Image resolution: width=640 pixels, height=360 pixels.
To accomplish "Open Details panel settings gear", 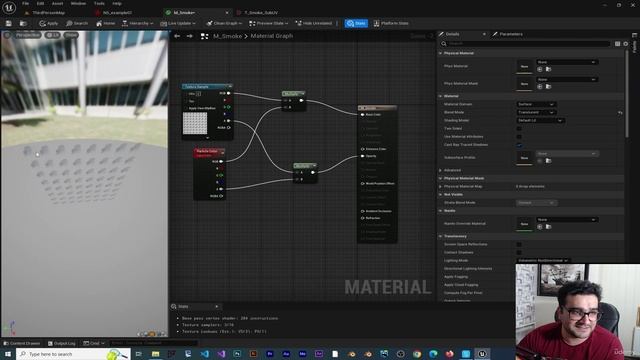I will [626, 44].
